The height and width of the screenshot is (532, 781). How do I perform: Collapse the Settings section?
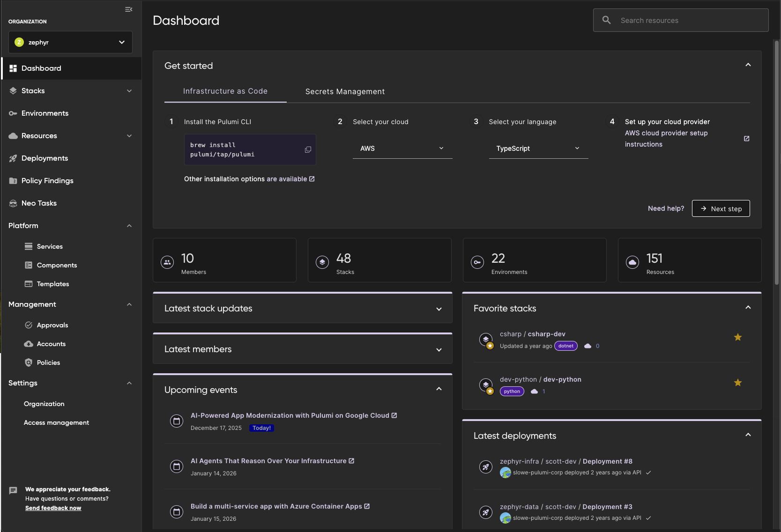pyautogui.click(x=129, y=383)
